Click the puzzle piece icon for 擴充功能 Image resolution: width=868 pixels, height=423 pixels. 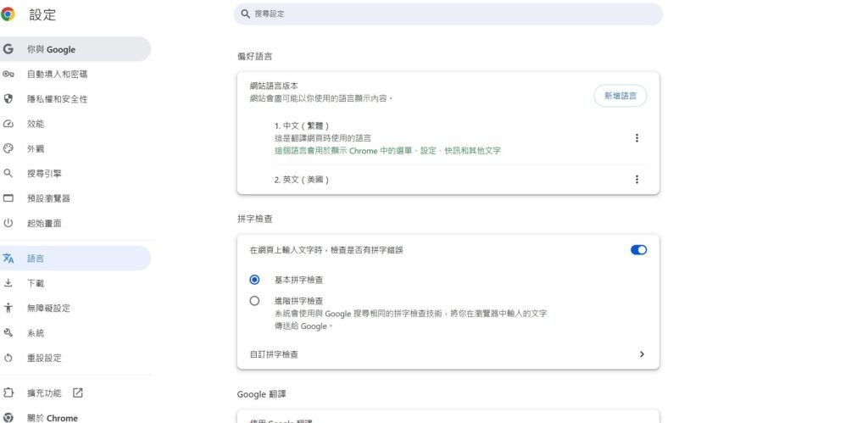click(8, 393)
